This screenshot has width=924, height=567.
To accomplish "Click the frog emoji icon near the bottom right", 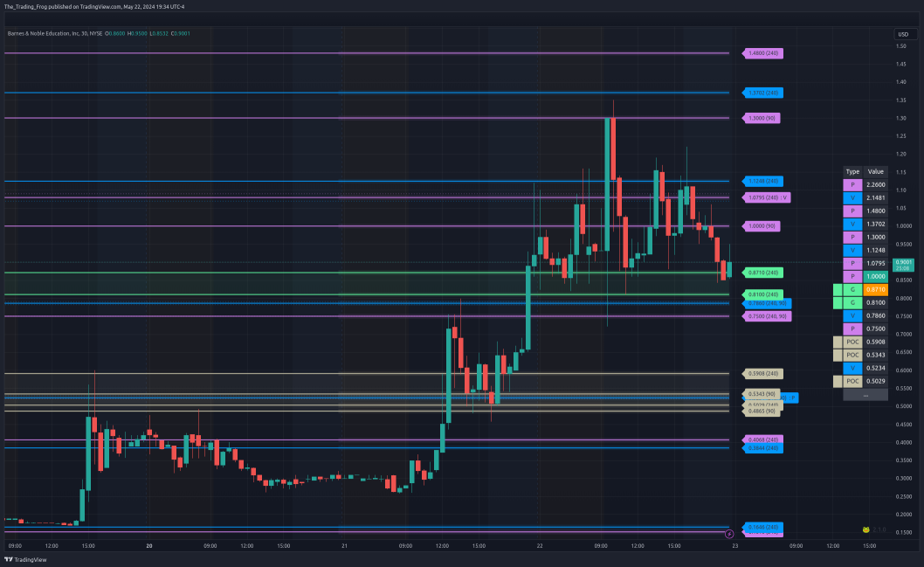I will pyautogui.click(x=865, y=529).
